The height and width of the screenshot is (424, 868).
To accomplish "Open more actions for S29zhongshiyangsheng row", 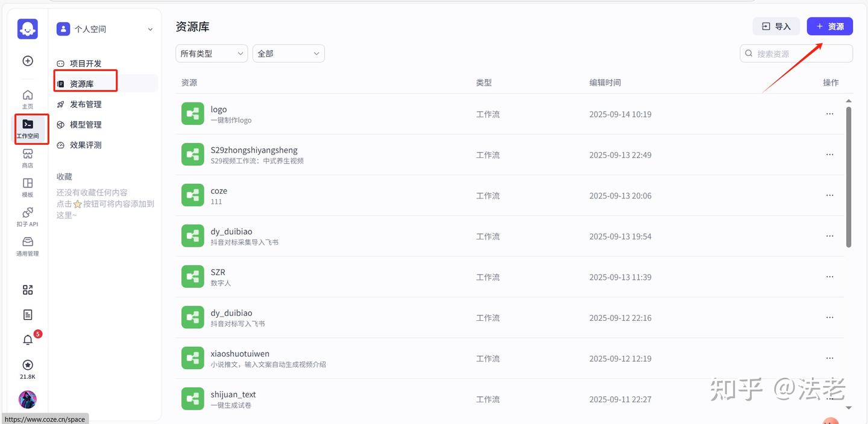I will (830, 154).
